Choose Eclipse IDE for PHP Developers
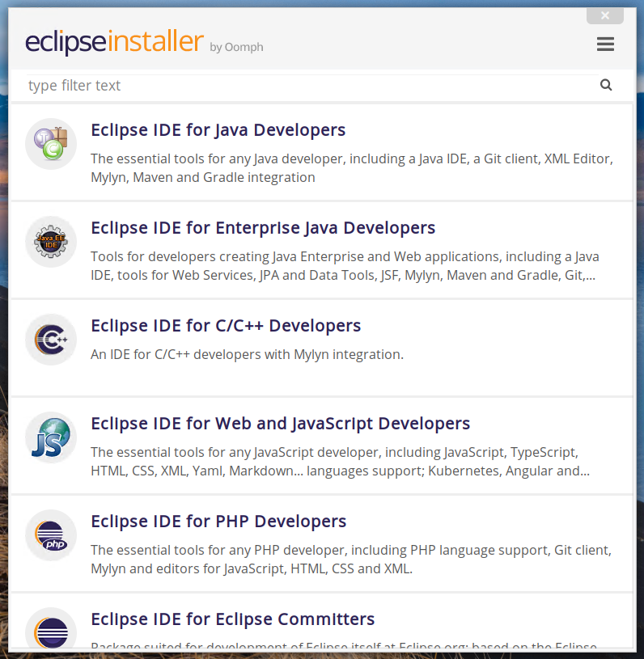Screen dimensions: 644x659 [x=218, y=522]
